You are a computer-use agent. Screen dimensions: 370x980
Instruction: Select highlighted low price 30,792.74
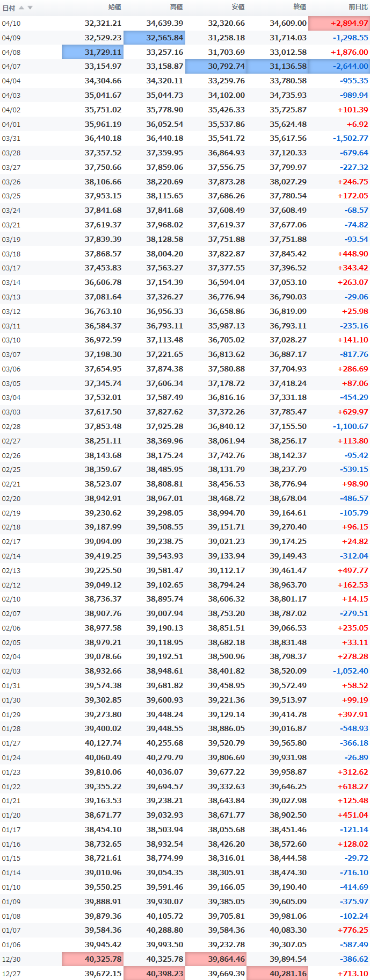point(216,66)
